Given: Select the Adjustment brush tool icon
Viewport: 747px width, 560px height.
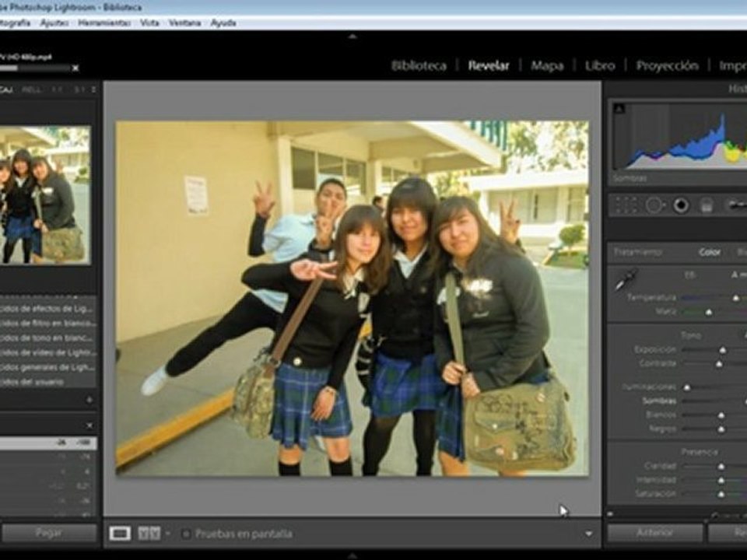Looking at the screenshot, I should pyautogui.click(x=736, y=205).
